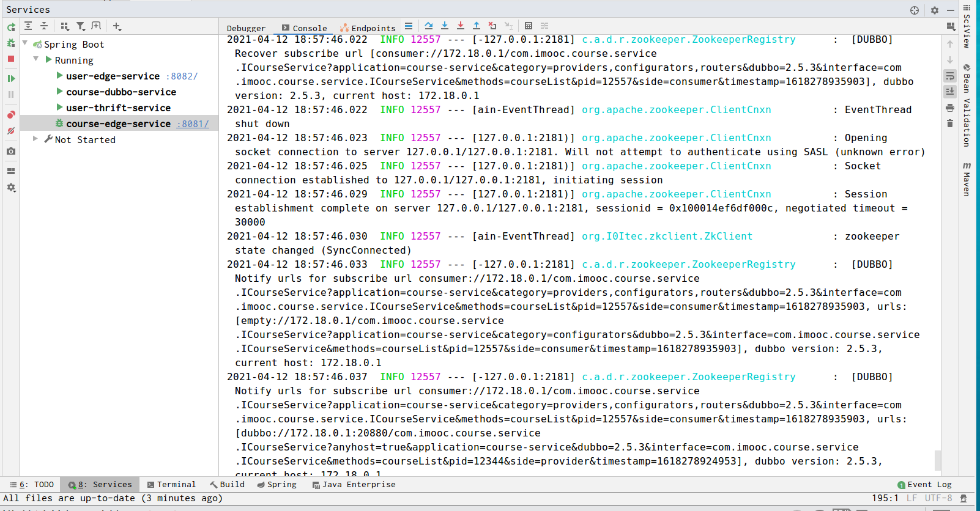The width and height of the screenshot is (980, 511).
Task: Click Collapse All in Services tree toolbar
Action: coord(44,26)
